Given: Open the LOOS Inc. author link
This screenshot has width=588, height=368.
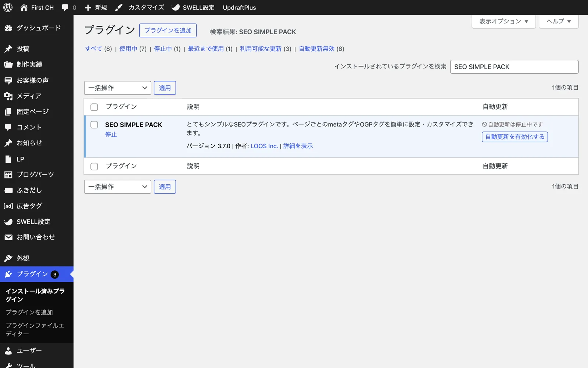Looking at the screenshot, I should tap(264, 146).
